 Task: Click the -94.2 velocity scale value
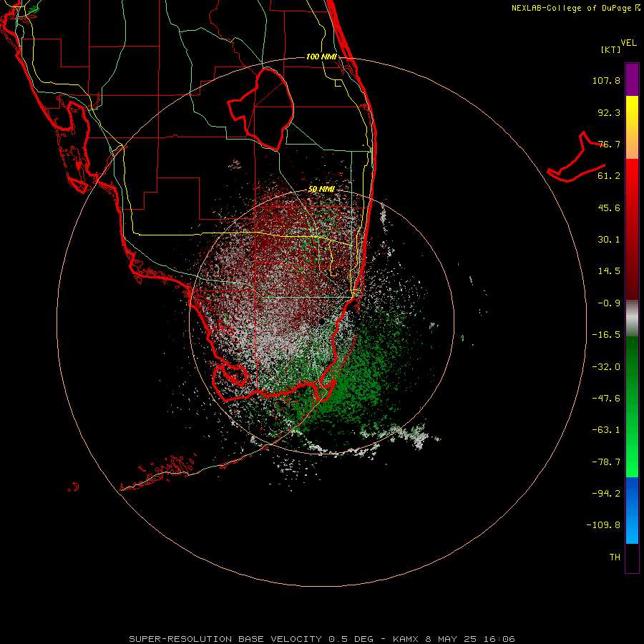tap(606, 494)
